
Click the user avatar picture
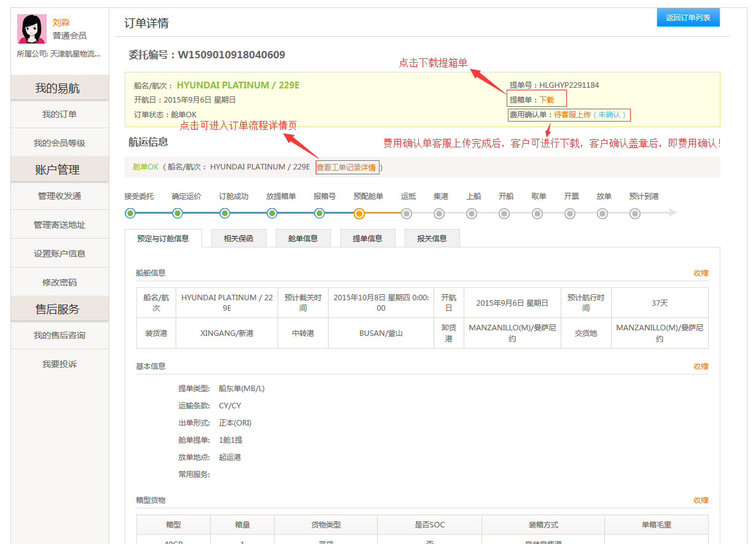32,29
